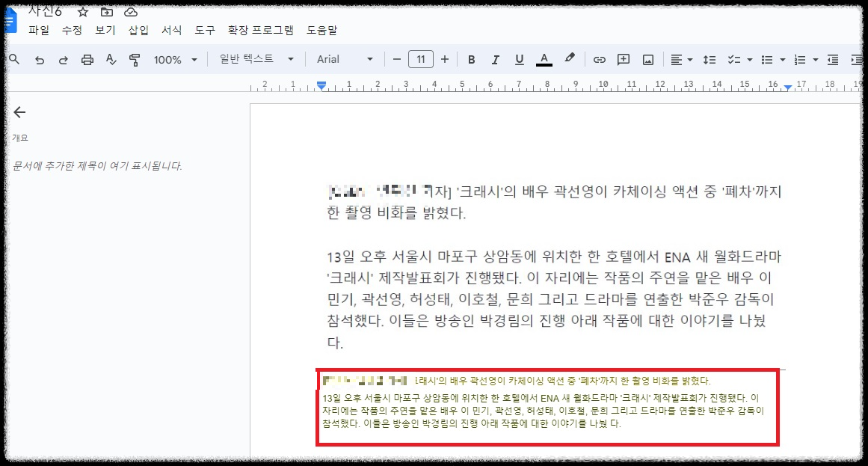
Task: Open the highlight pen tool
Action: (x=570, y=58)
